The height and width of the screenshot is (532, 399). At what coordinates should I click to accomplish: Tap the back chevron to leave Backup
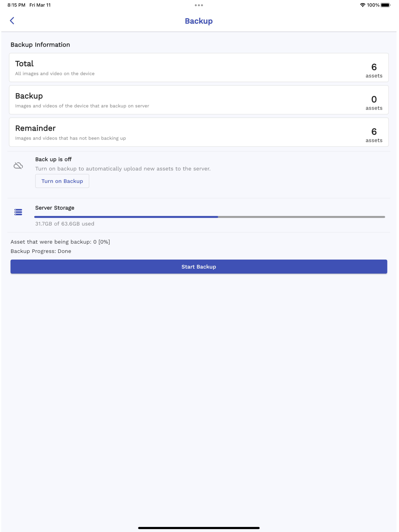pos(12,21)
